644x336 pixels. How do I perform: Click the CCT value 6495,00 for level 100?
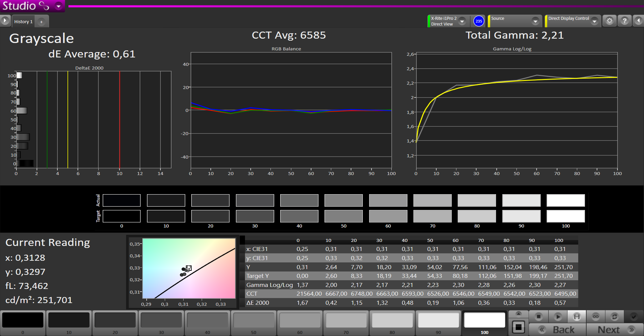(565, 294)
